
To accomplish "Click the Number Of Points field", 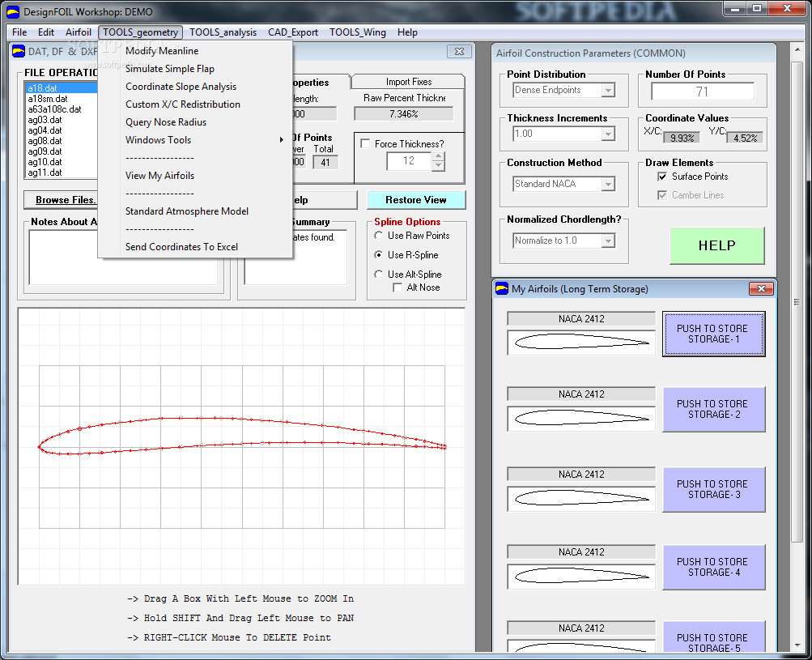I will point(702,92).
